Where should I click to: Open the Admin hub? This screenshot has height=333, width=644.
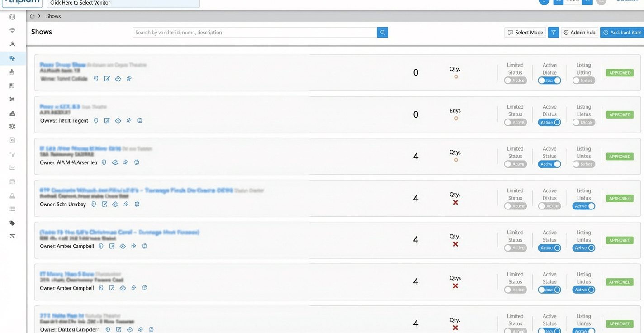579,32
